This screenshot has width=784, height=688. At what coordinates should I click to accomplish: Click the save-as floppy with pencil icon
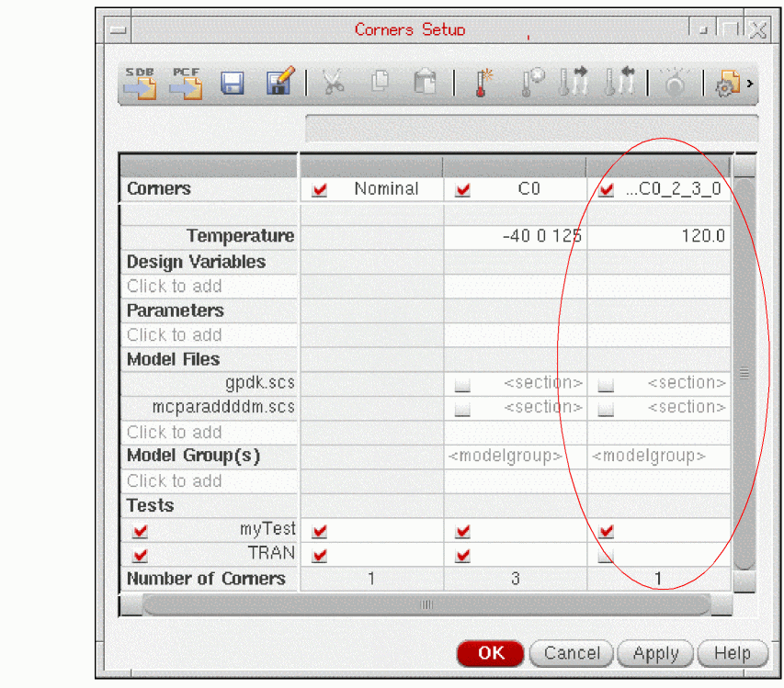pos(280,81)
